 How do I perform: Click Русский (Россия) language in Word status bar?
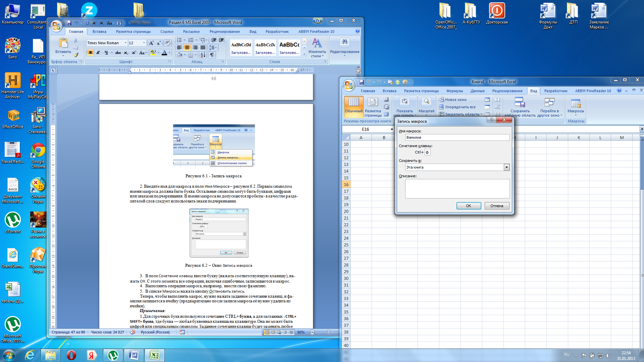point(155,332)
